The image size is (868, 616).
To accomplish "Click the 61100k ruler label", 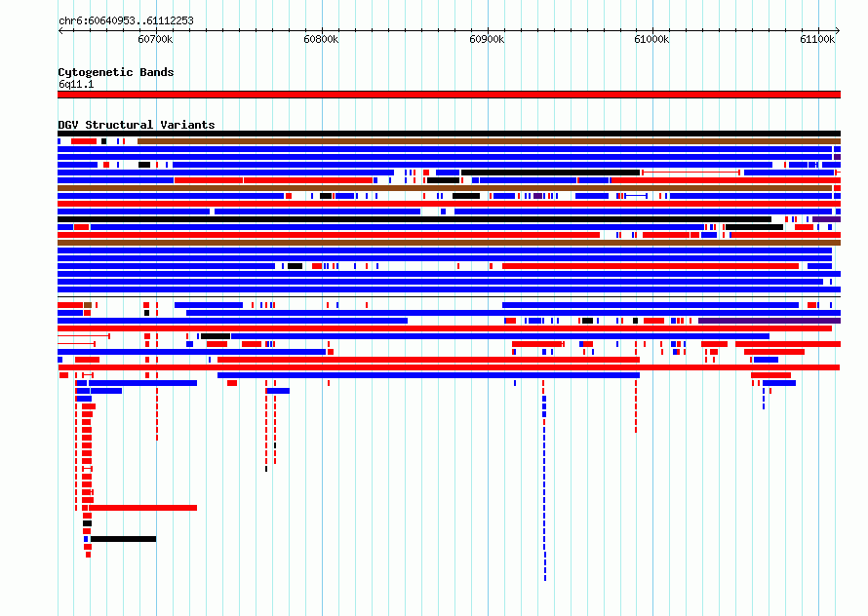I will click(x=817, y=39).
